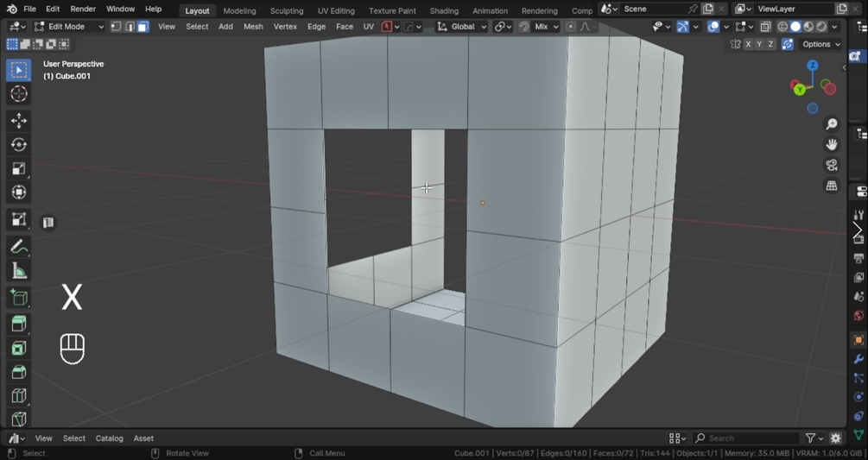Toggle proportional editing
The width and height of the screenshot is (868, 460).
click(x=571, y=27)
